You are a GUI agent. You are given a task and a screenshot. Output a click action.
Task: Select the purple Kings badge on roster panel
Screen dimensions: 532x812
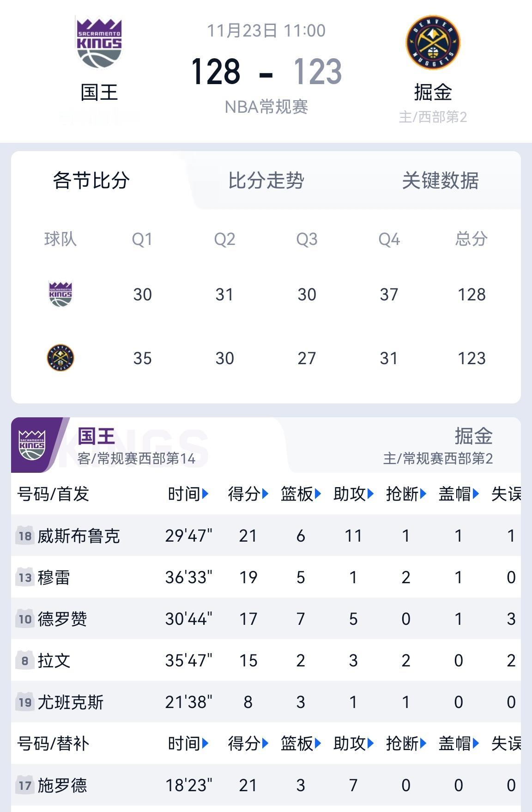pyautogui.click(x=32, y=445)
